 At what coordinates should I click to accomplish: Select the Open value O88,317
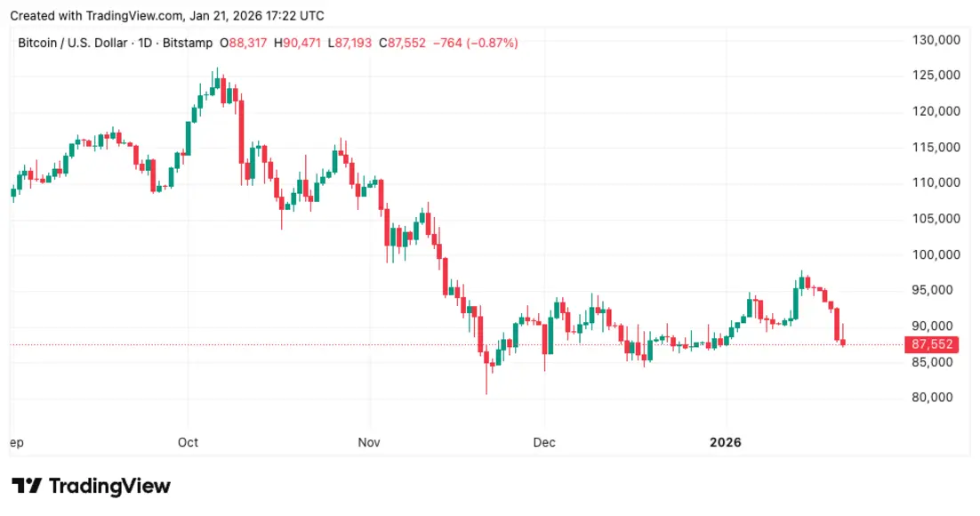(x=243, y=44)
